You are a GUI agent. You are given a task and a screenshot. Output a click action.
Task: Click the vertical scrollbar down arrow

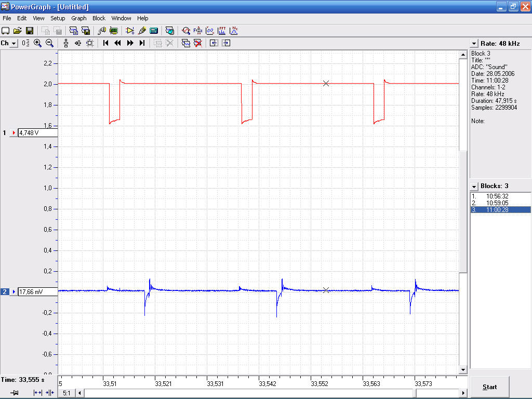(x=463, y=369)
